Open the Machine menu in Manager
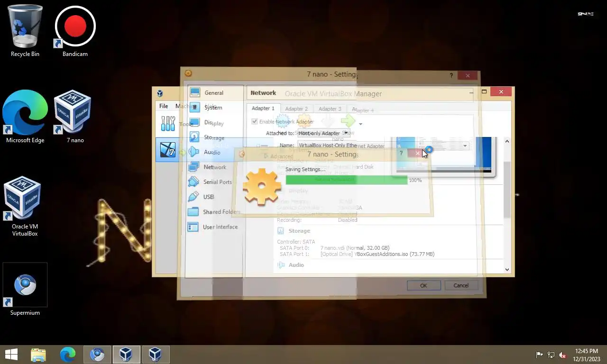 click(x=186, y=106)
